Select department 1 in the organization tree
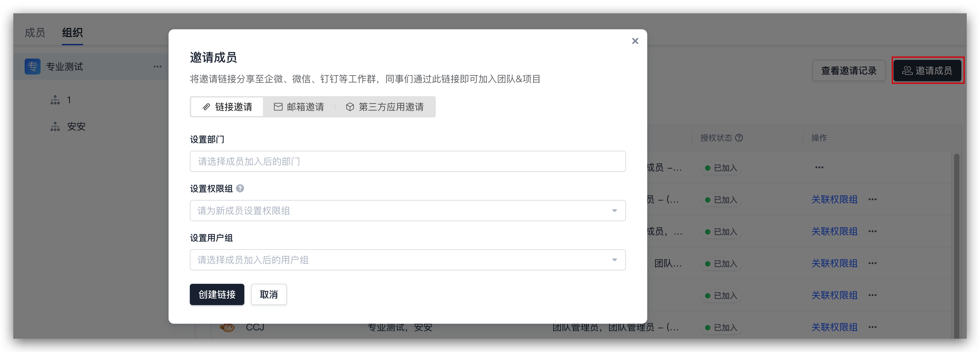The height and width of the screenshot is (352, 980). click(x=68, y=100)
